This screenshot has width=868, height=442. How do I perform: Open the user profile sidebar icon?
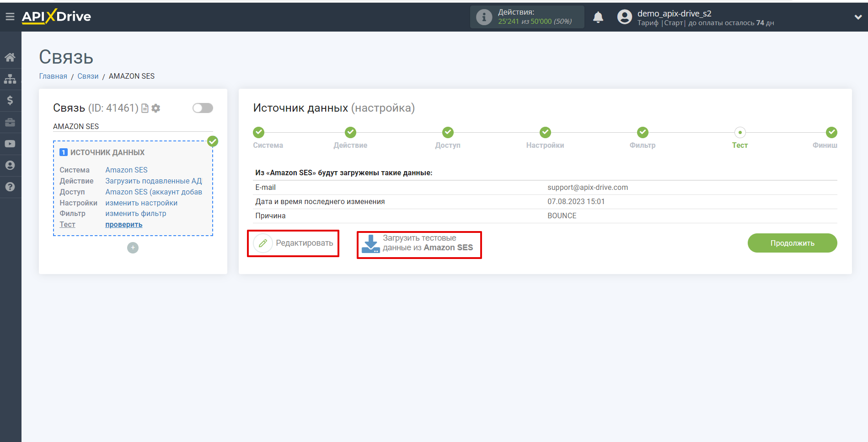[10, 165]
